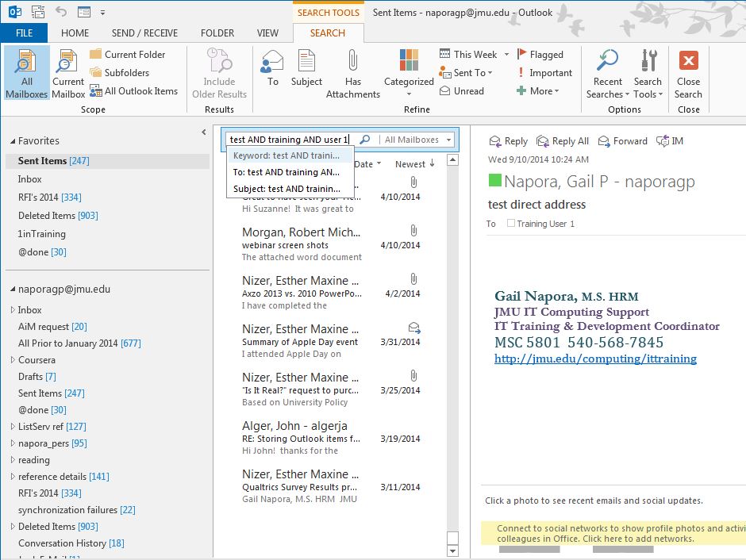Open Morgan, Robert webinar screen shots email
This screenshot has height=560, width=746.
(331, 244)
